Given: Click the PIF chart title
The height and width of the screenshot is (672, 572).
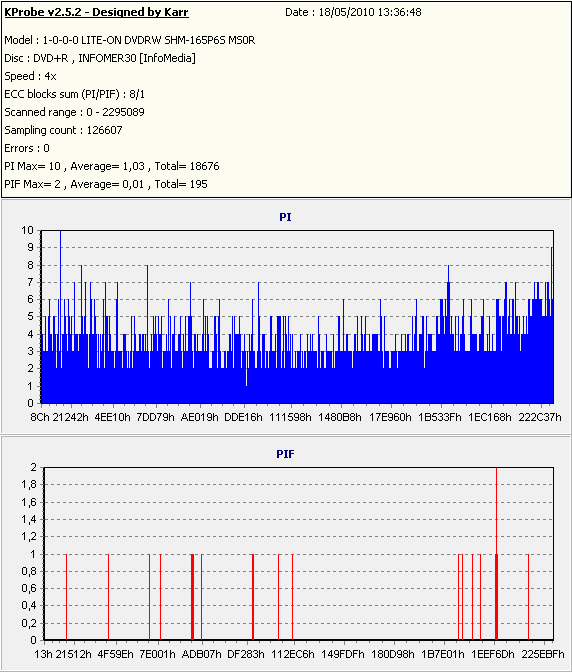Looking at the screenshot, I should click(x=285, y=454).
